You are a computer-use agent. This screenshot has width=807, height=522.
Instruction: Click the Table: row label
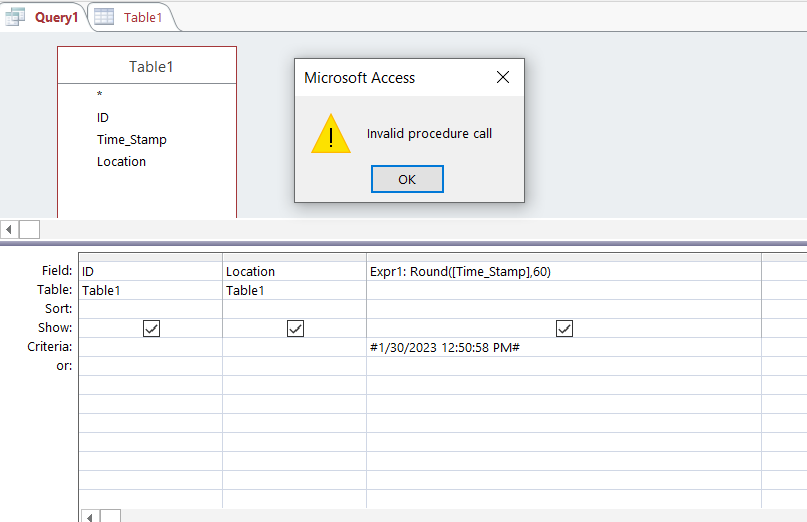tap(55, 290)
